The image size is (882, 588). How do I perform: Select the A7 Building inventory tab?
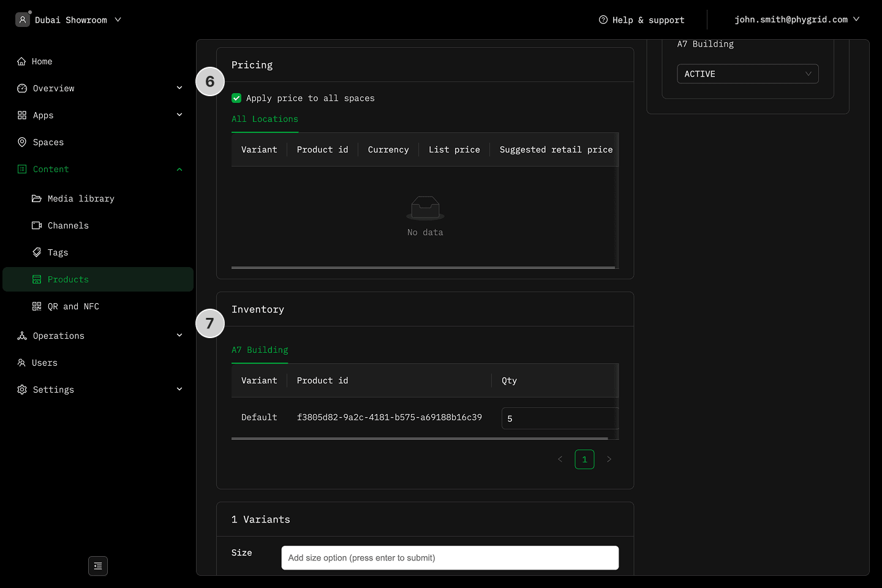click(x=260, y=350)
